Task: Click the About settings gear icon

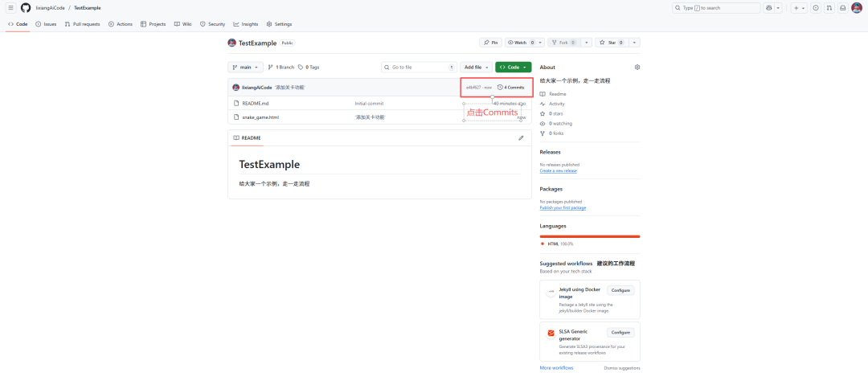Action: click(x=637, y=68)
